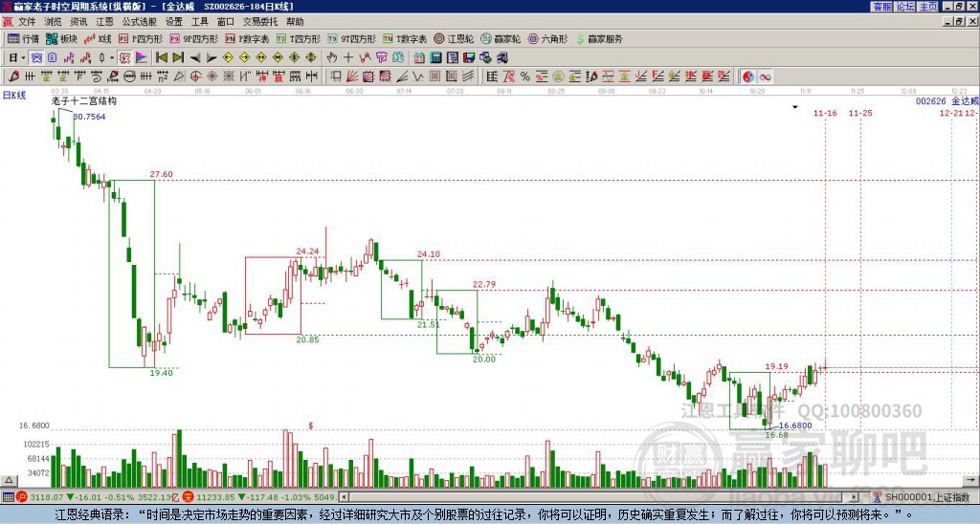Image resolution: width=980 pixels, height=524 pixels.
Task: Toggle the colored flag indicator button
Action: pos(142,58)
